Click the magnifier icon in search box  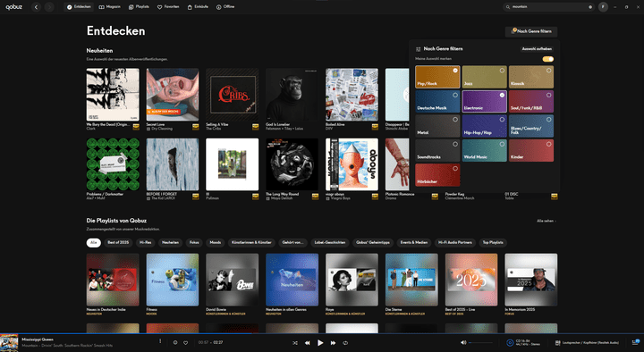(x=508, y=7)
